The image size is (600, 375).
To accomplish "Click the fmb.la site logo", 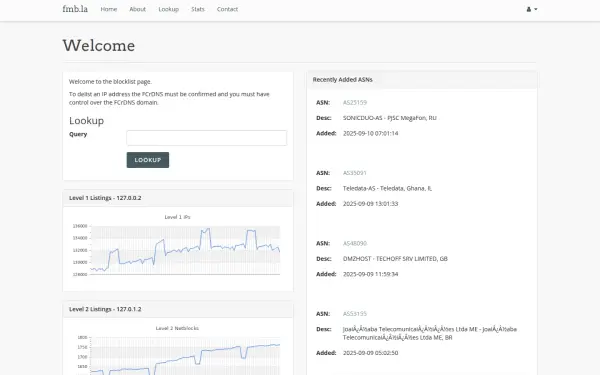I will pyautogui.click(x=75, y=9).
